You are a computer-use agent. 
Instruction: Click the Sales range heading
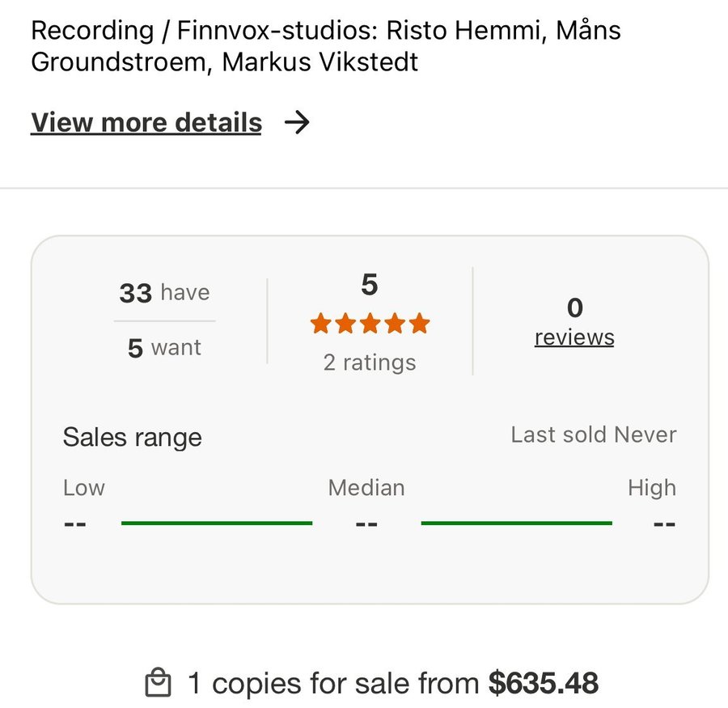pos(133,437)
